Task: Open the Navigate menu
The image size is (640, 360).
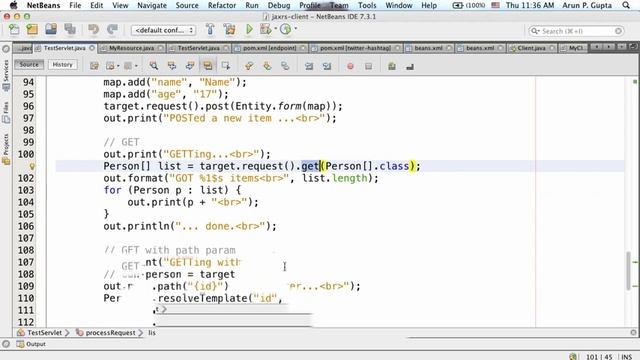Action: 151,5
